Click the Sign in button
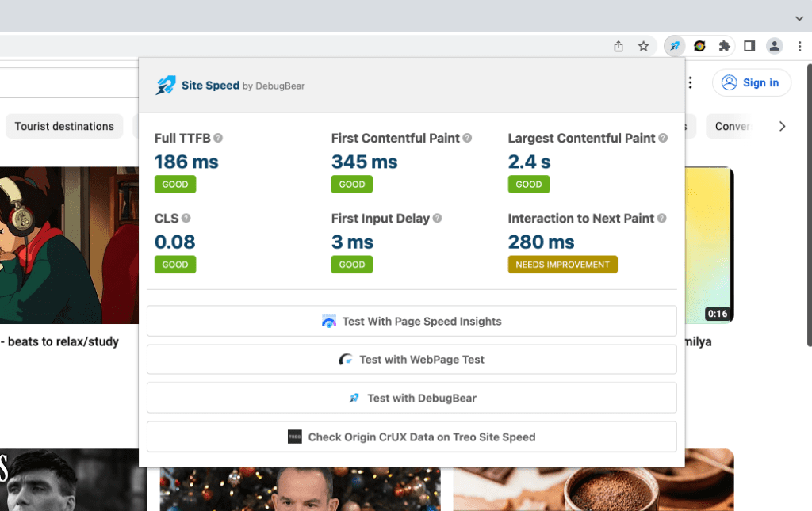The height and width of the screenshot is (511, 812). (751, 82)
